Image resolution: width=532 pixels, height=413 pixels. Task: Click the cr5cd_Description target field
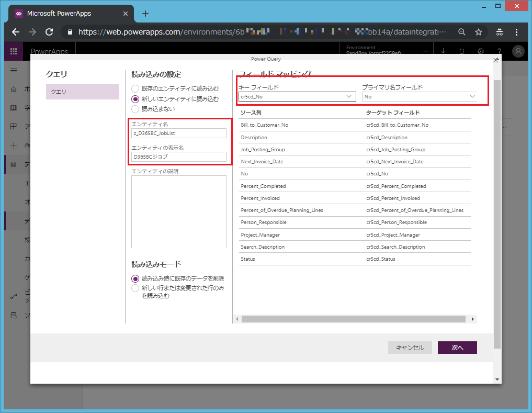pyautogui.click(x=387, y=138)
